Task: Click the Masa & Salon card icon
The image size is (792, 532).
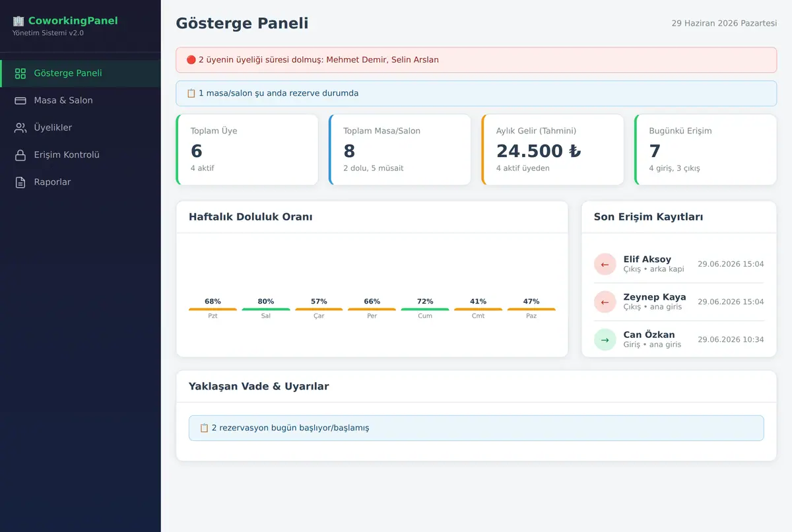Action: (x=20, y=100)
